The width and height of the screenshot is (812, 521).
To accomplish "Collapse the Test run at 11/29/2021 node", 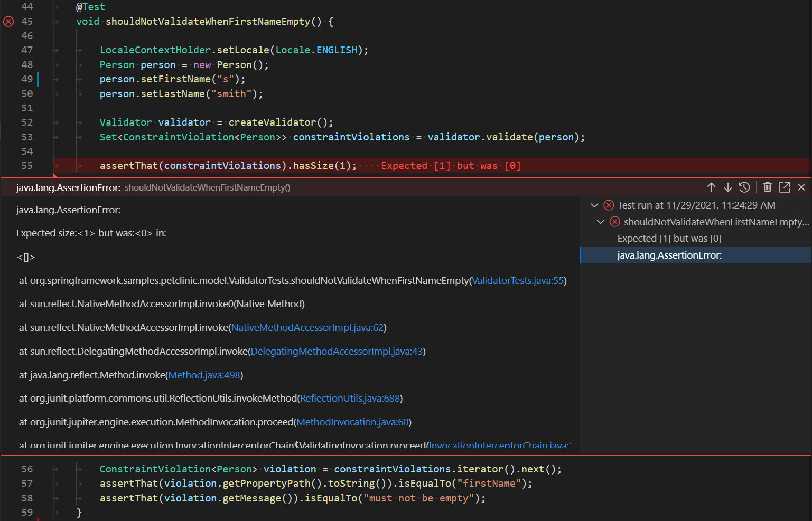I will coord(594,205).
